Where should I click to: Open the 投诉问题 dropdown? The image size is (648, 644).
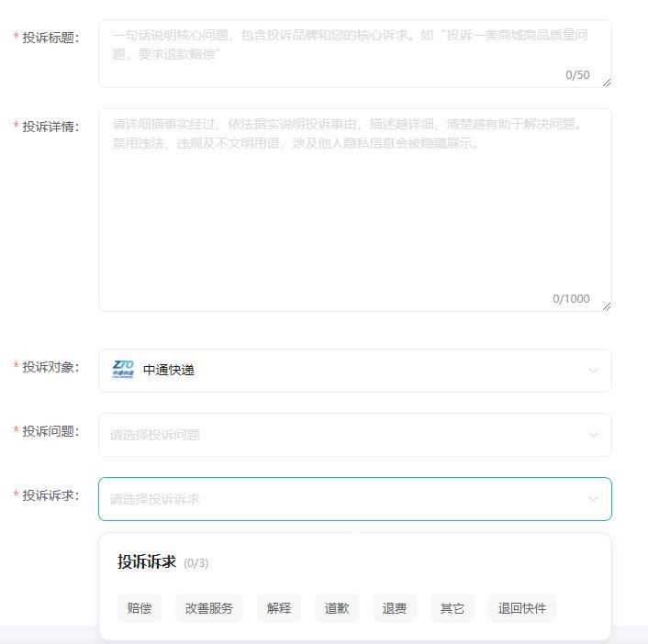coord(354,435)
